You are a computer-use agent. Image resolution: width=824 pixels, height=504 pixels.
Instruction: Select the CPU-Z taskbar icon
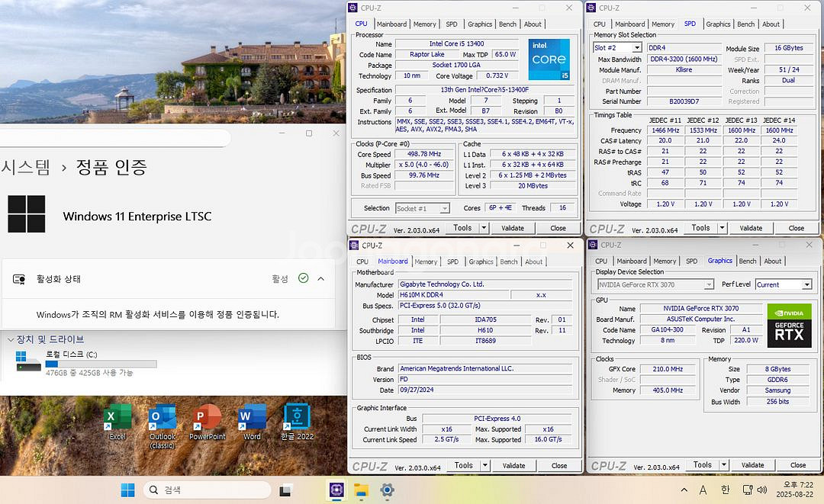tap(336, 490)
